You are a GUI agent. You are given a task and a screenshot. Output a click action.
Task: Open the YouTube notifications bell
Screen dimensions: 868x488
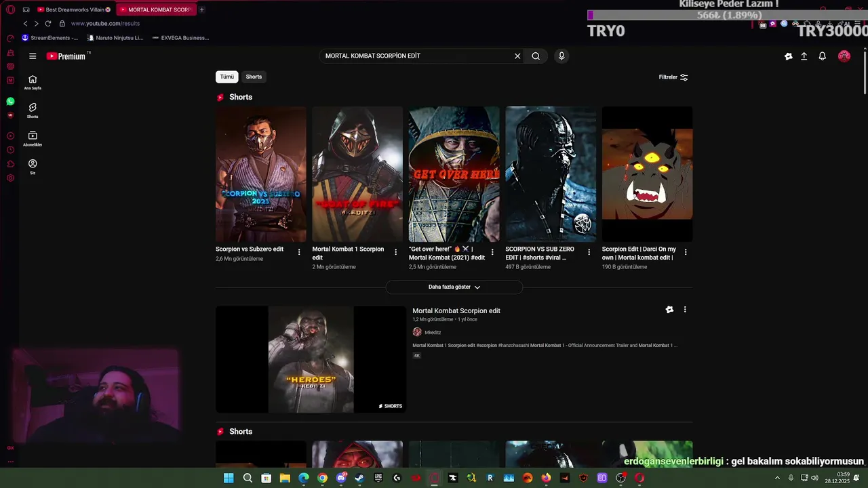click(x=822, y=56)
